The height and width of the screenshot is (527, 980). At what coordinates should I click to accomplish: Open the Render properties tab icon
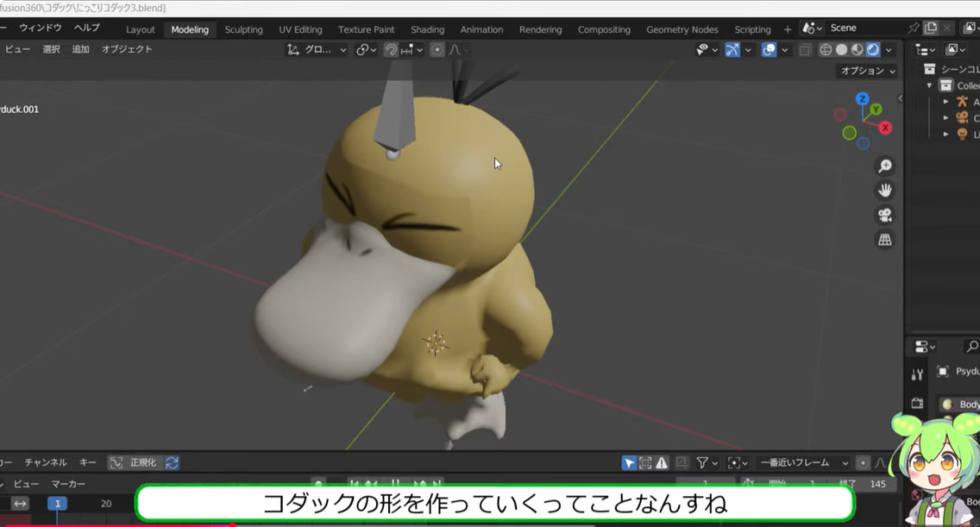click(917, 403)
